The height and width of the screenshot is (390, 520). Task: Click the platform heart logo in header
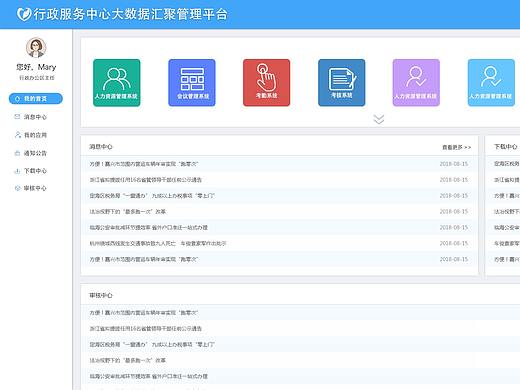pyautogui.click(x=24, y=14)
